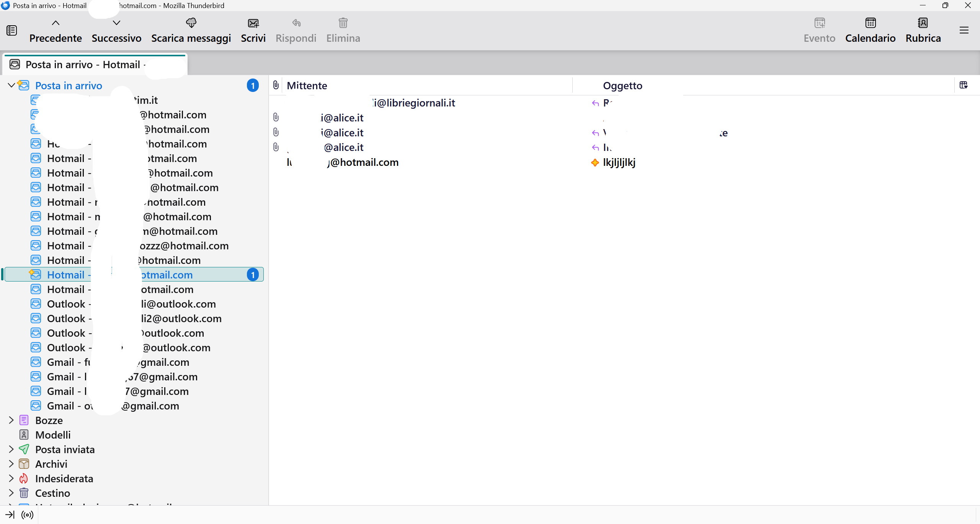Open the Rubrica address book

tap(923, 31)
